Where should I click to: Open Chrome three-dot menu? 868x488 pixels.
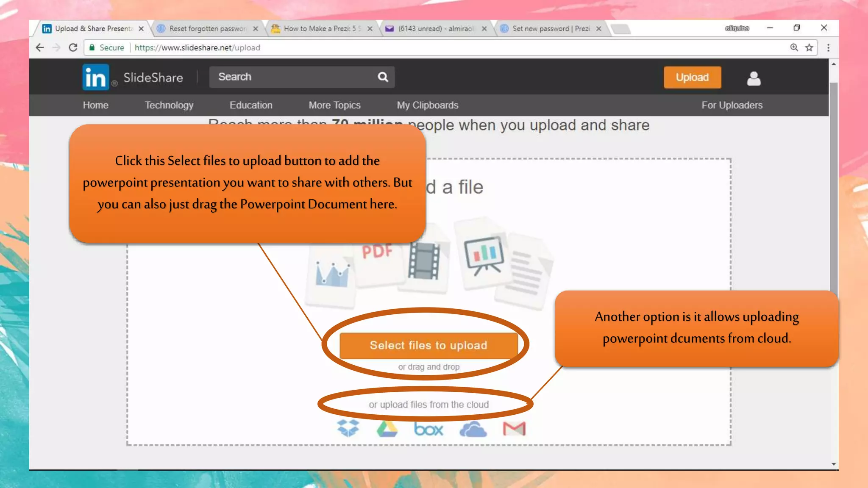coord(828,47)
